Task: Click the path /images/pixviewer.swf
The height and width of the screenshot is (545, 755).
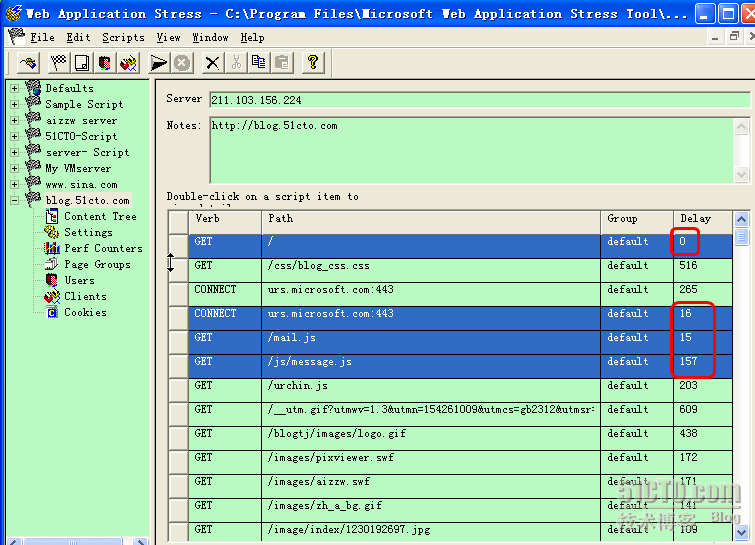Action: [x=330, y=458]
